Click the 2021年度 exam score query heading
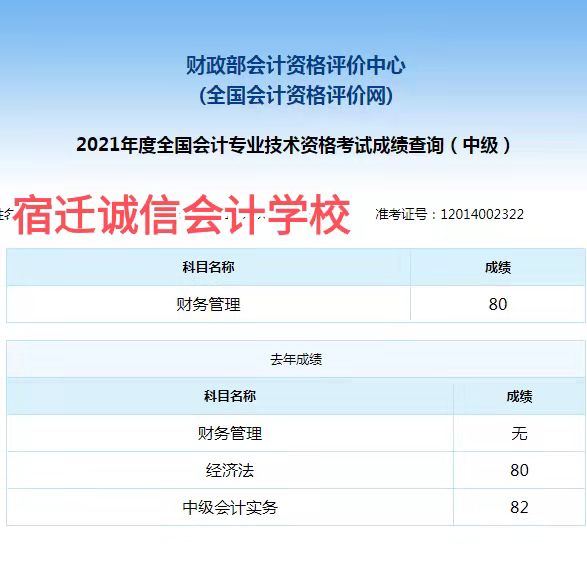The height and width of the screenshot is (566, 587). coord(294,145)
